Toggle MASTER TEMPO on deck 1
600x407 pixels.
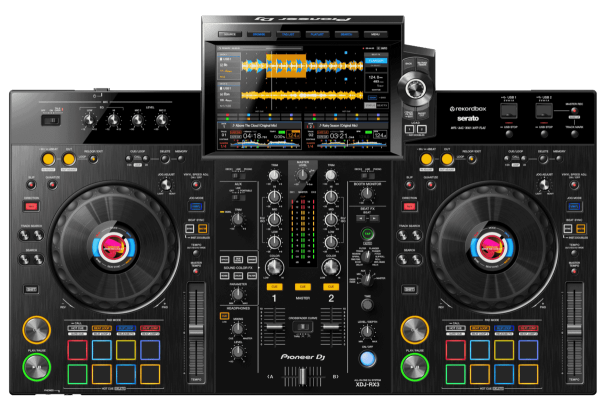[x=196, y=271]
